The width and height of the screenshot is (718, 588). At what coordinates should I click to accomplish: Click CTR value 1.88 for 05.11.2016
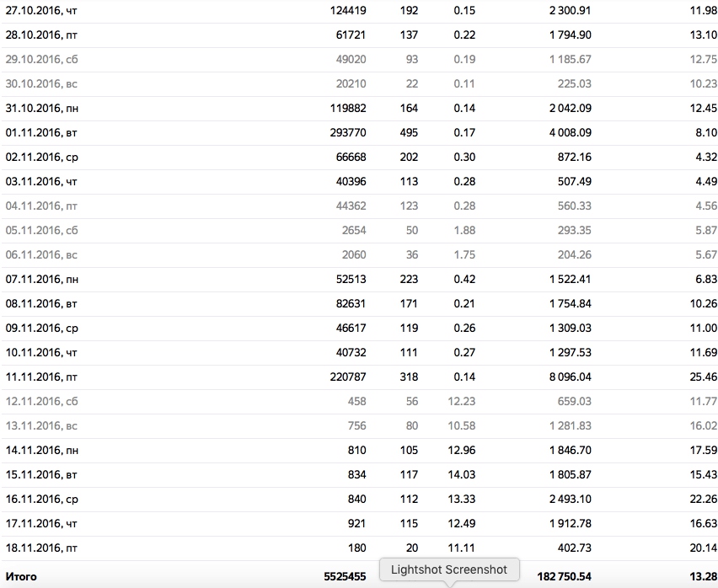464,230
